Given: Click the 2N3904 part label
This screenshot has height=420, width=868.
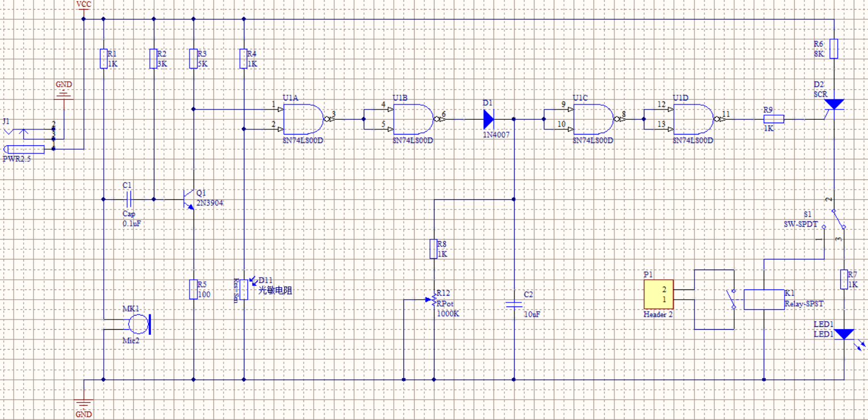Looking at the screenshot, I should (x=210, y=202).
